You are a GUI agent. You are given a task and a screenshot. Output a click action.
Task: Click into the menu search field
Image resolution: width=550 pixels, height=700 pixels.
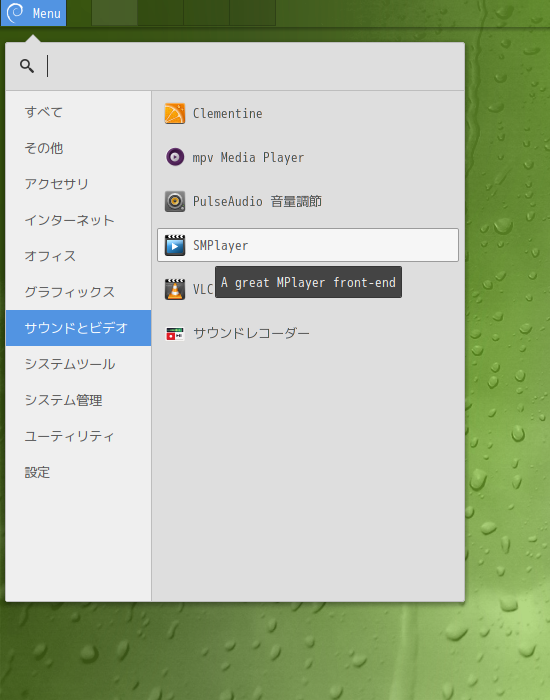[253, 66]
